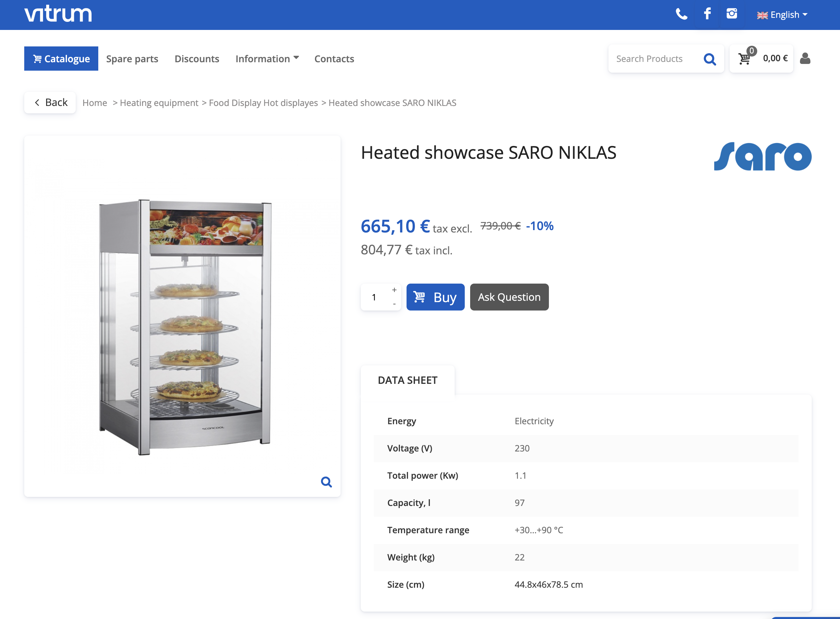Click Size value 44.8x46x78.5 cm
The height and width of the screenshot is (619, 840).
pos(548,585)
